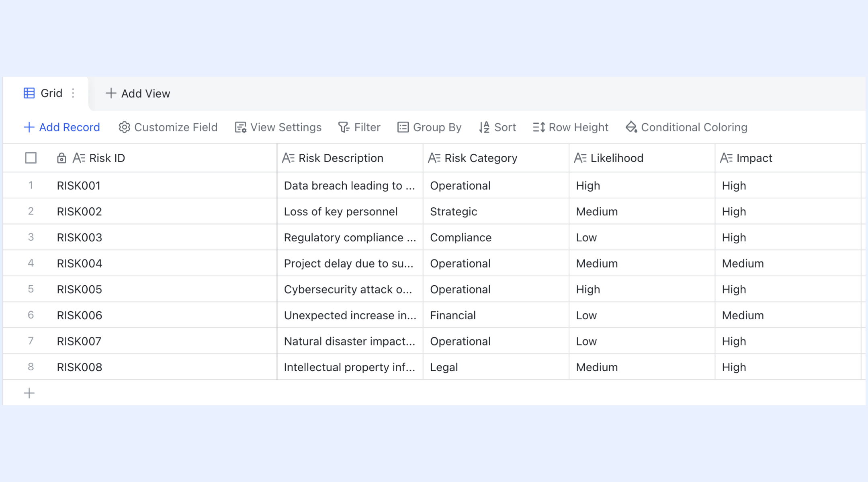Image resolution: width=868 pixels, height=482 pixels.
Task: Click the 'Natural disaster impact...' cell
Action: tap(350, 341)
